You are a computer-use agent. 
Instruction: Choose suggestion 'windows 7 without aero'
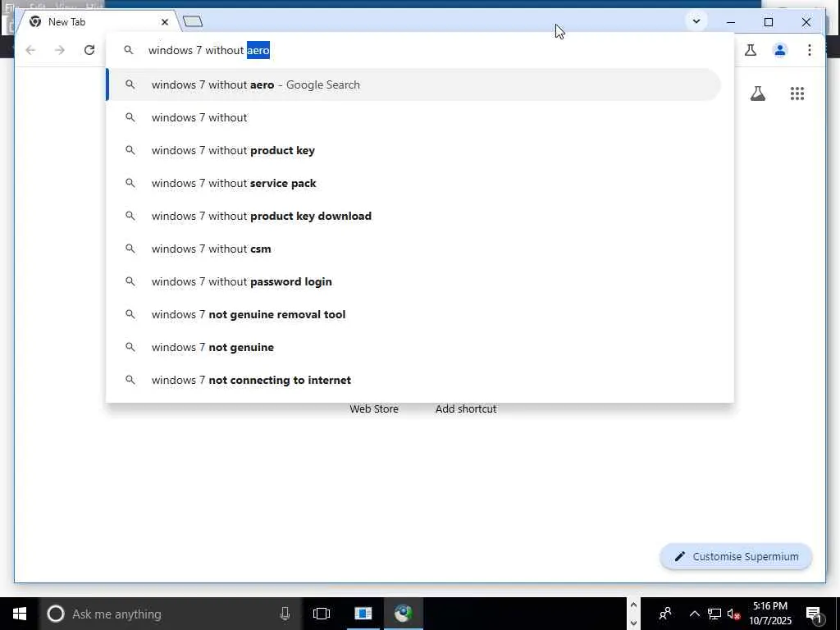point(414,84)
